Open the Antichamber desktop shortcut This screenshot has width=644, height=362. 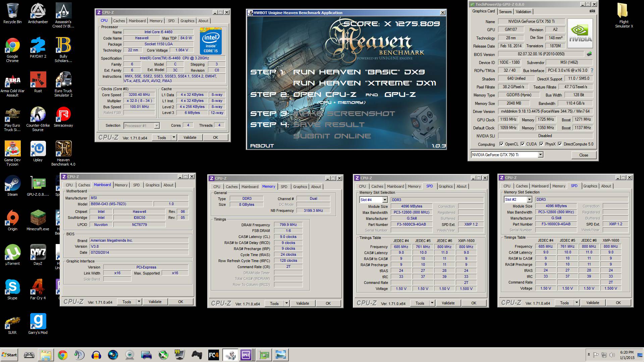(38, 13)
